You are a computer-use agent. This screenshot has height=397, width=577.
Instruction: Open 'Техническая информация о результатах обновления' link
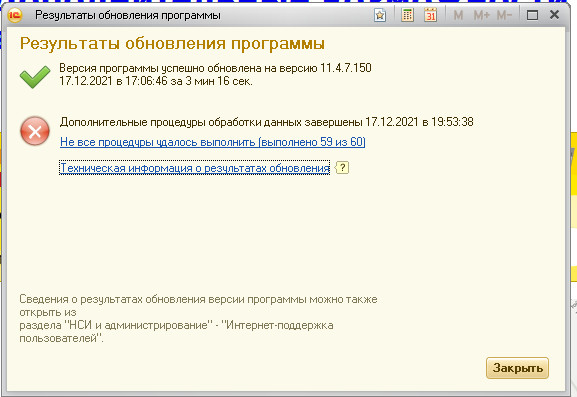[x=195, y=168]
